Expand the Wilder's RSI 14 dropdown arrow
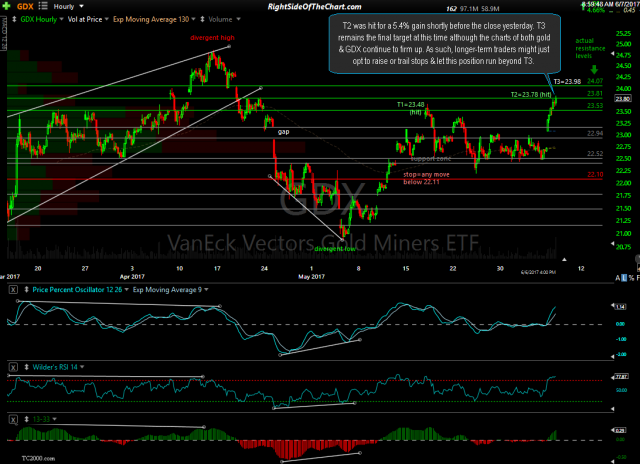 coord(82,367)
